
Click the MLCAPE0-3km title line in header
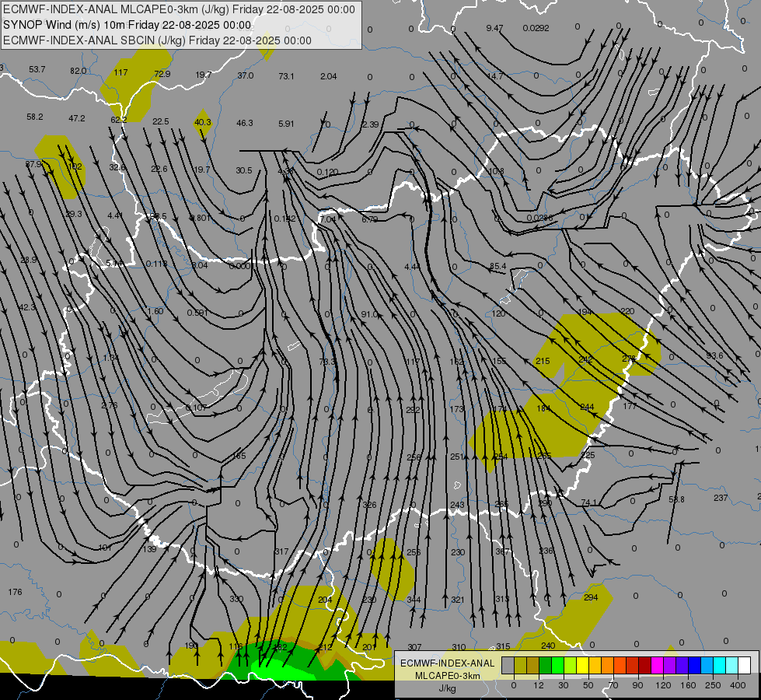pos(179,9)
